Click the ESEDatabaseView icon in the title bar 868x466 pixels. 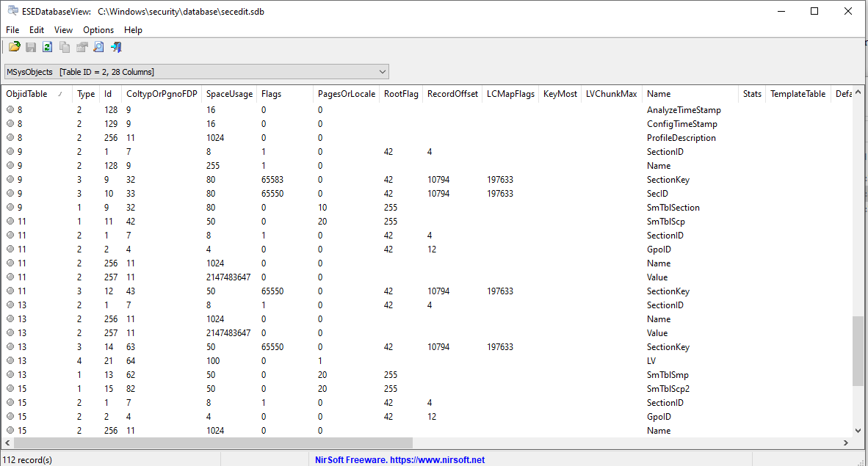click(x=12, y=11)
